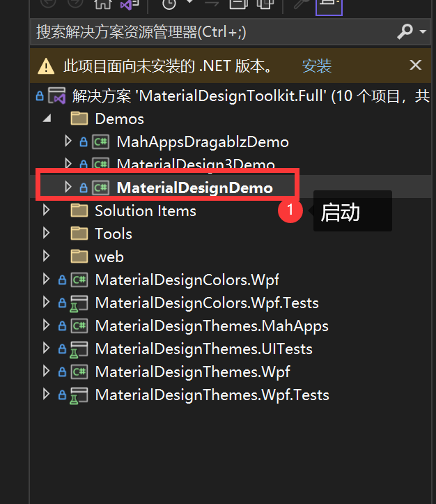Select MaterialDesignThemes.Wpf.Tests project name
Screen dimensions: 436x504
pos(212,395)
